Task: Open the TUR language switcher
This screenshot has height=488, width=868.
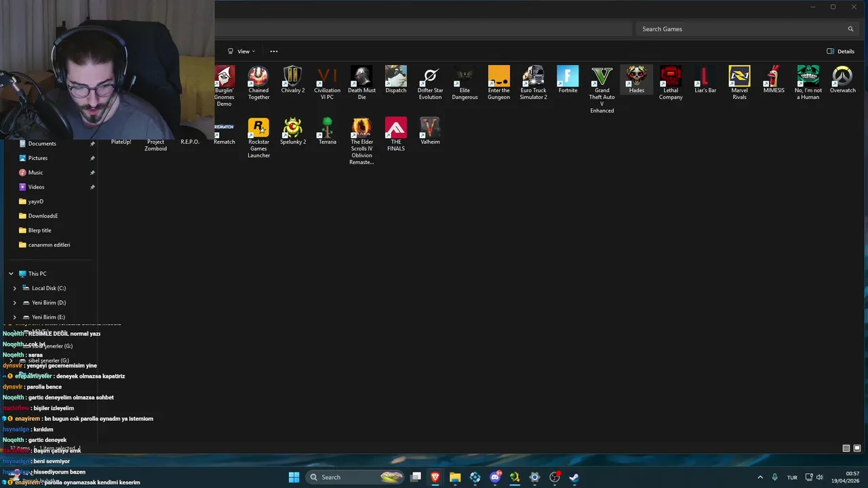Action: coord(792,478)
